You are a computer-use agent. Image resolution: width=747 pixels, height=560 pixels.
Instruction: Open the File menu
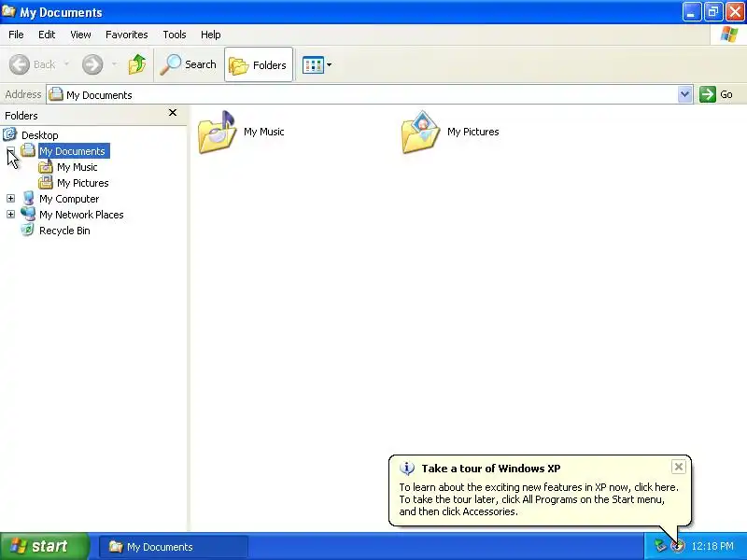tap(16, 35)
